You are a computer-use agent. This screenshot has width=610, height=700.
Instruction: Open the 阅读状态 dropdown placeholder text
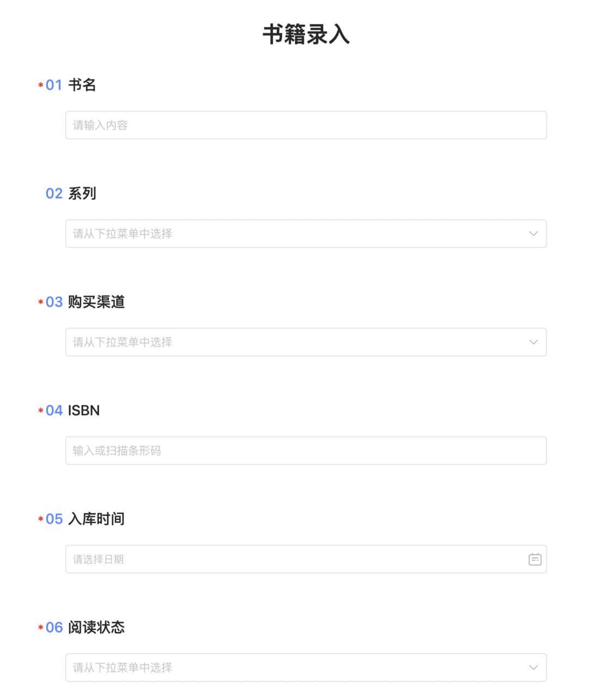tap(123, 667)
